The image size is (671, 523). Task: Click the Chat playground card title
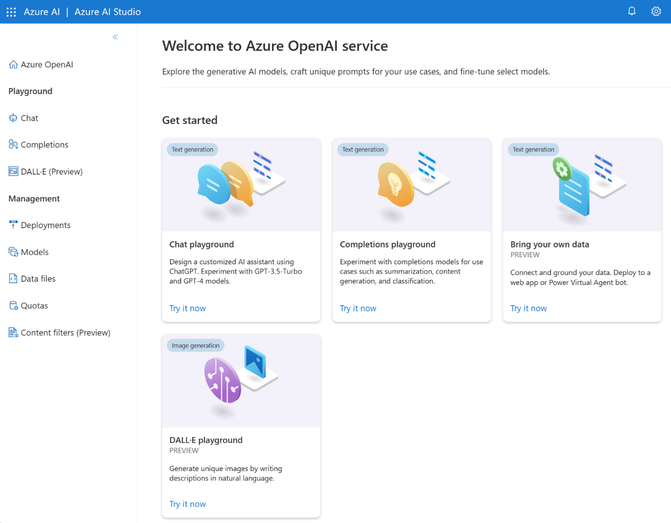[x=202, y=244]
